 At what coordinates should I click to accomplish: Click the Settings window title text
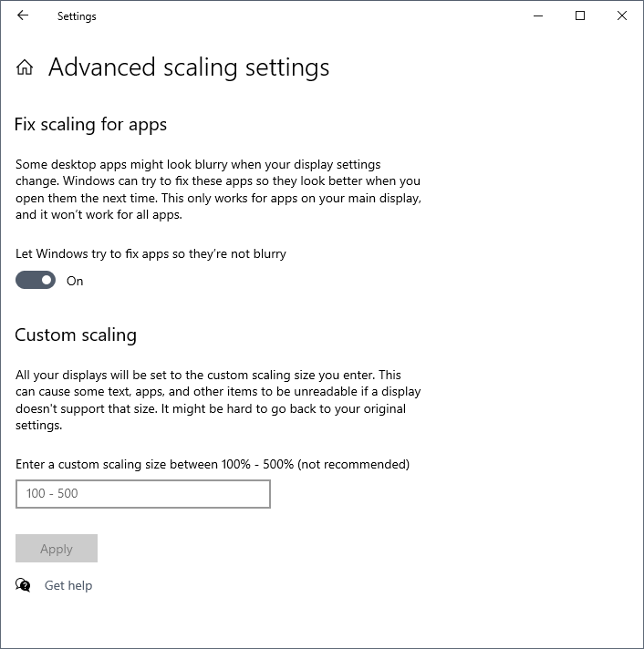[77, 16]
